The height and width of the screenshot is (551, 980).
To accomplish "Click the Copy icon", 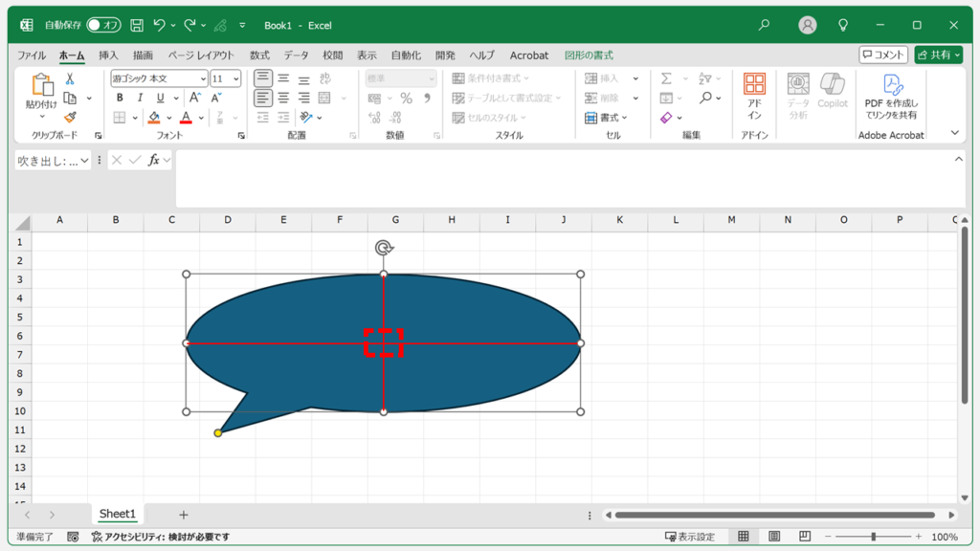I will 70,99.
